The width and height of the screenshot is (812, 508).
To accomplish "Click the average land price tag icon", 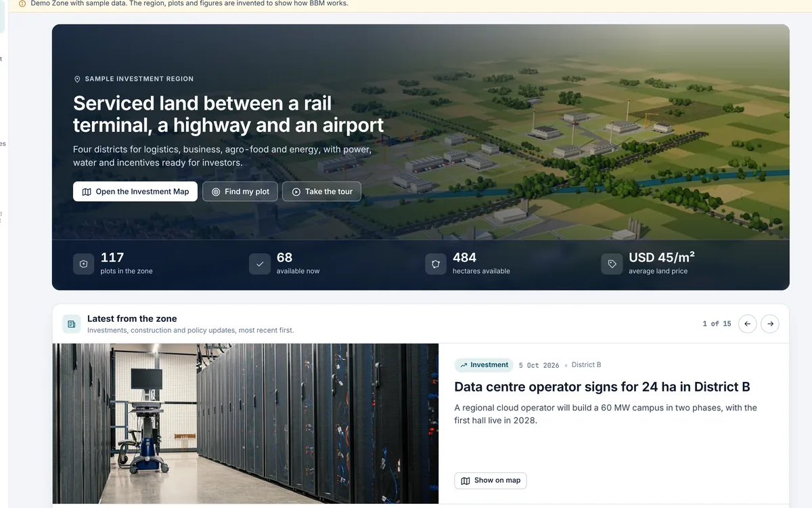I will coord(612,264).
